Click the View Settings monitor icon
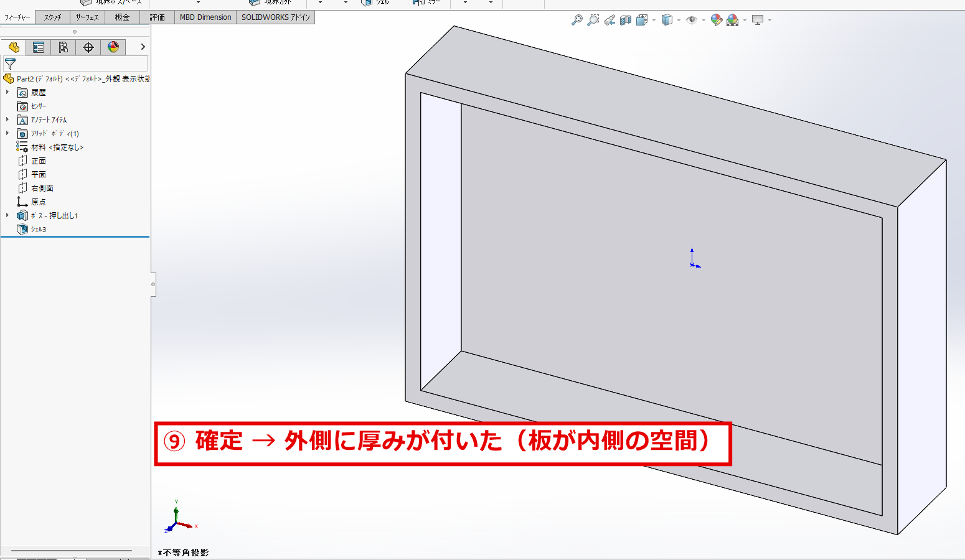Screen dimensions: 965x560 pyautogui.click(x=758, y=20)
